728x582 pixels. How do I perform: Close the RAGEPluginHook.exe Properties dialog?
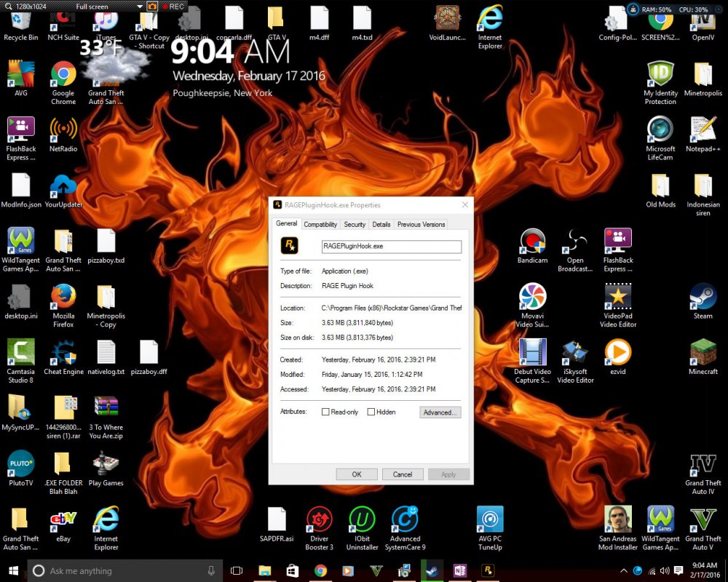pos(464,204)
